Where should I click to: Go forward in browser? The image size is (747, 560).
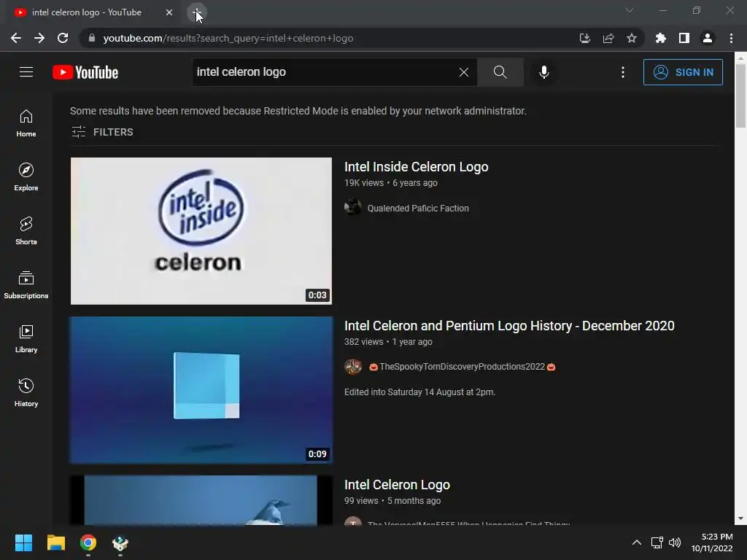pos(39,38)
